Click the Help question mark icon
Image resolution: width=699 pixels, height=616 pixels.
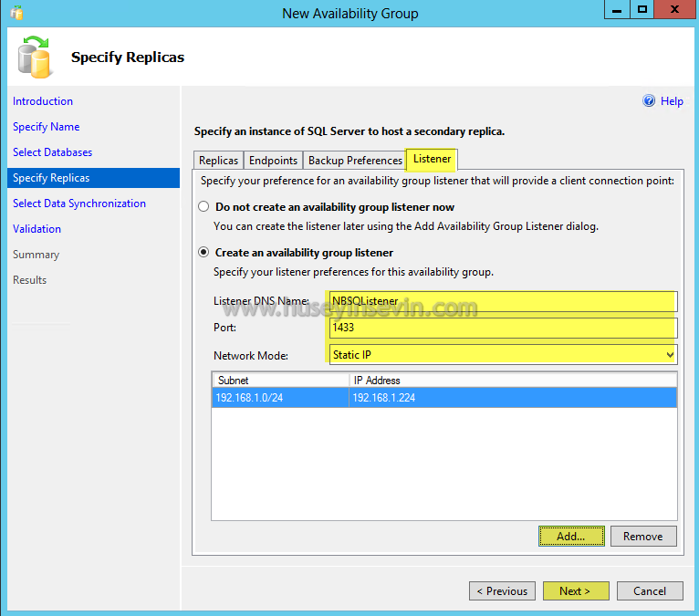click(x=649, y=100)
